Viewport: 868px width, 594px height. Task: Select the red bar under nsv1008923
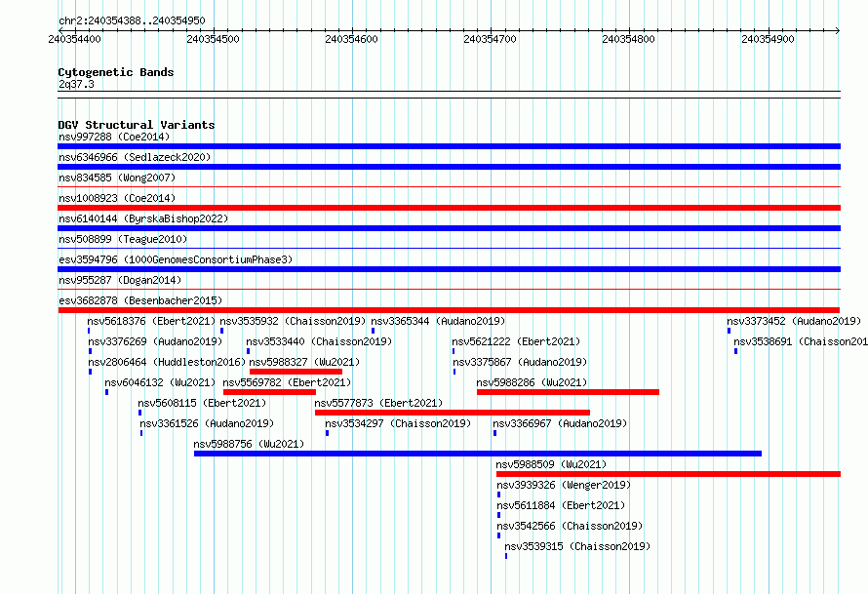(x=449, y=208)
